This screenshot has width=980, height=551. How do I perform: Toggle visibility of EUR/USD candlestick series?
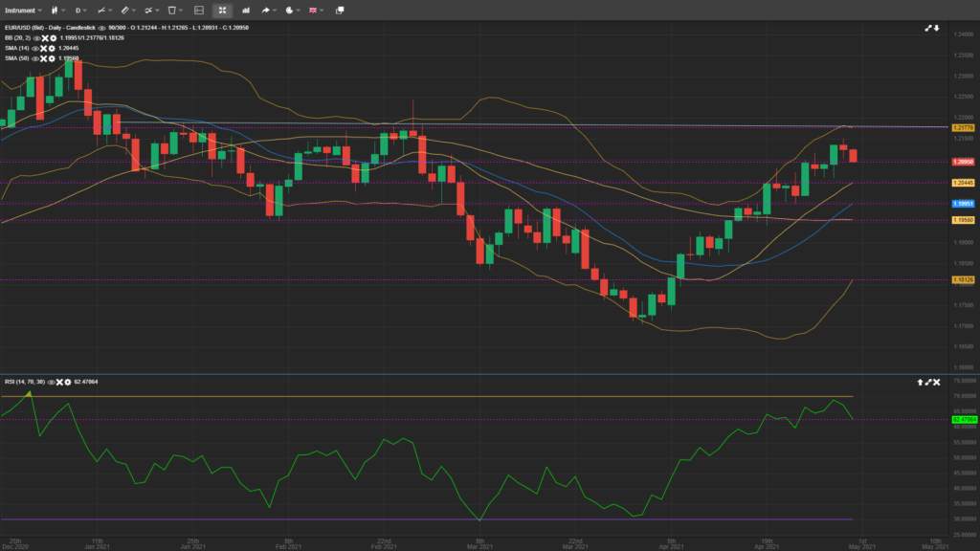tap(101, 28)
